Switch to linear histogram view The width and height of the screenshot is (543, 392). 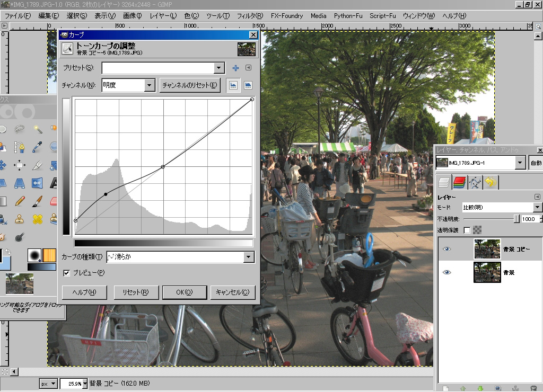[233, 85]
